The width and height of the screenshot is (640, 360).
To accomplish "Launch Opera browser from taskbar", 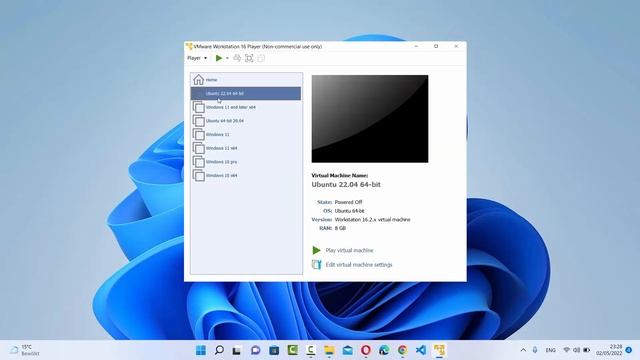I will [366, 350].
